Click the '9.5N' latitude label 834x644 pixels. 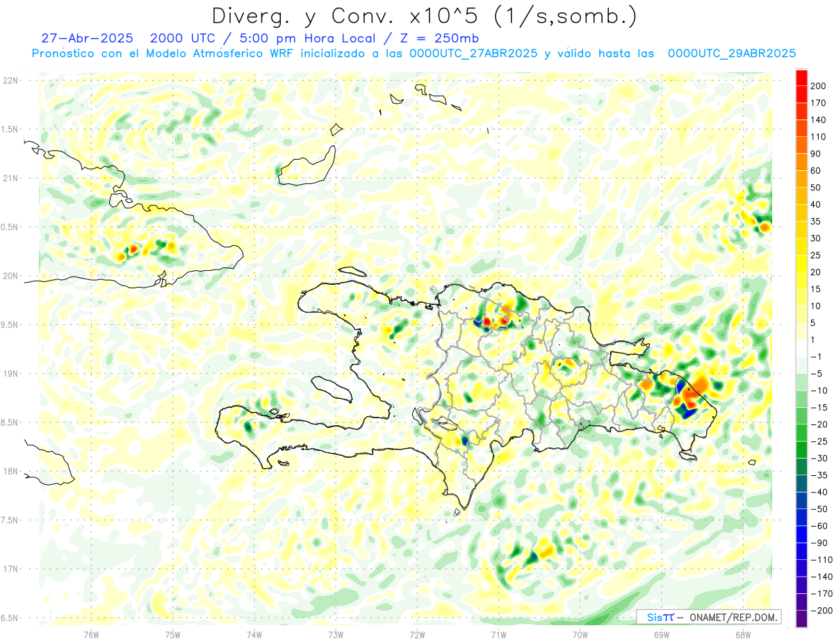(10, 324)
